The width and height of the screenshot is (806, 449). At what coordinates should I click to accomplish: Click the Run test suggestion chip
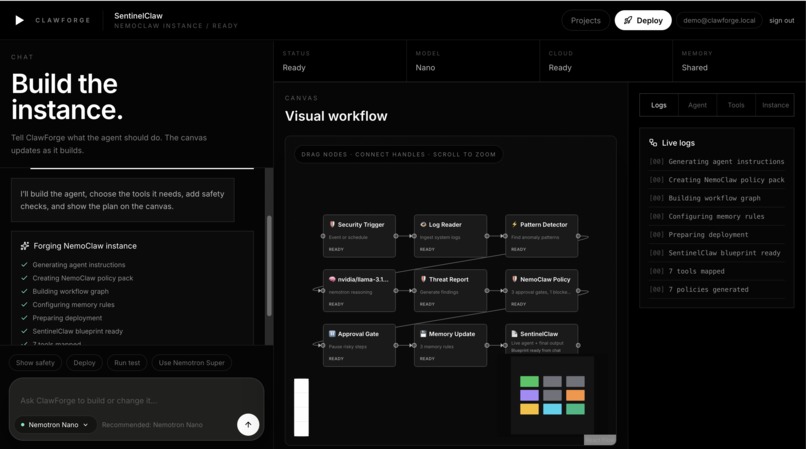(x=127, y=363)
